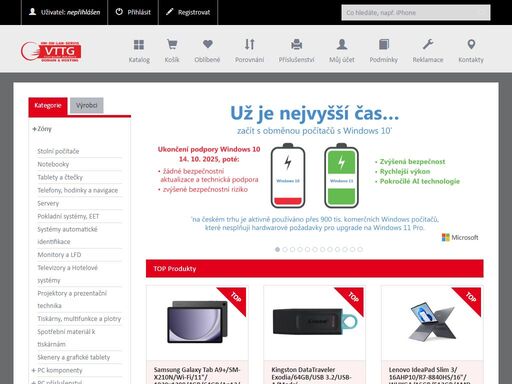Open Příslušenství printer icon
The width and height of the screenshot is (512, 384).
[296, 44]
